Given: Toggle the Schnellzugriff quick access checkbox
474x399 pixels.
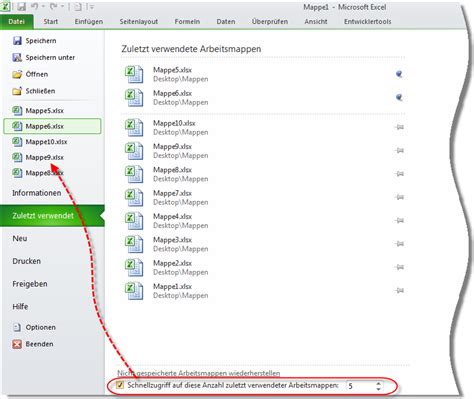Looking at the screenshot, I should click(x=120, y=385).
